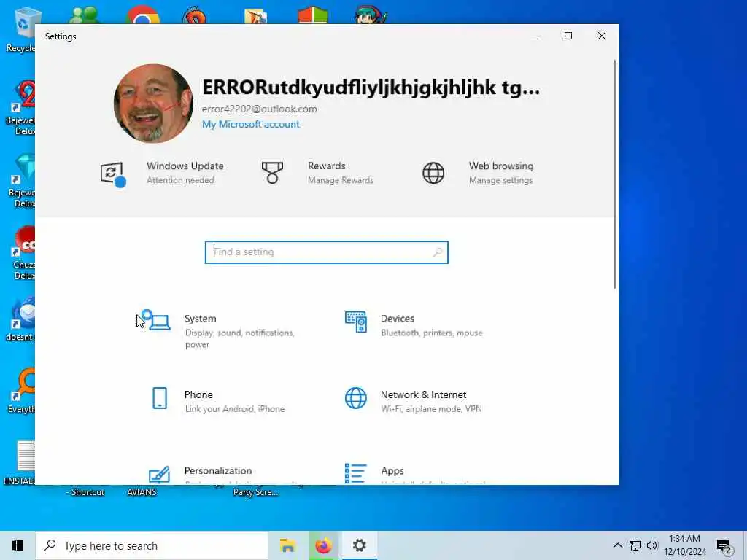Open the Windows Update icon
The width and height of the screenshot is (747, 560).
[113, 174]
